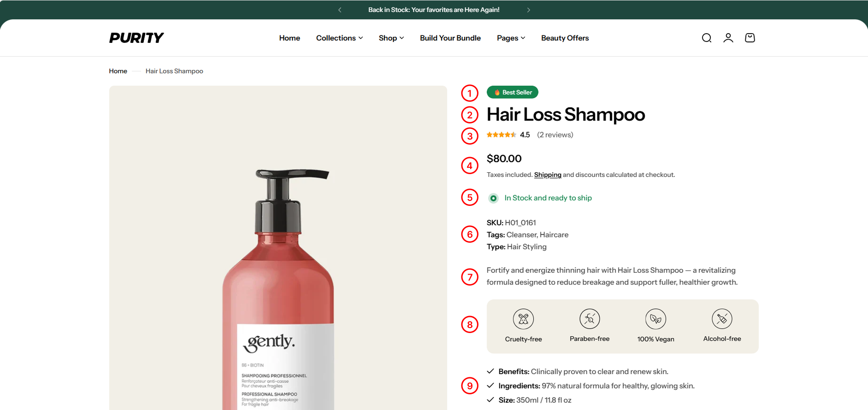Click the Paraben-free icon
868x410 pixels.
point(590,319)
